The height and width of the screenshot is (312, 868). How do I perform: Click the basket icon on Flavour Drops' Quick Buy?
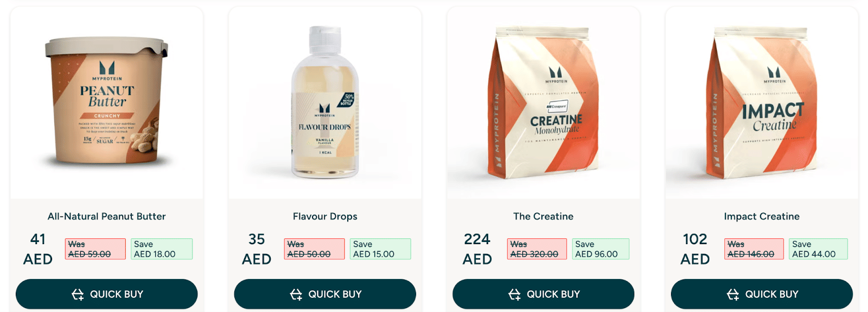[x=296, y=294]
